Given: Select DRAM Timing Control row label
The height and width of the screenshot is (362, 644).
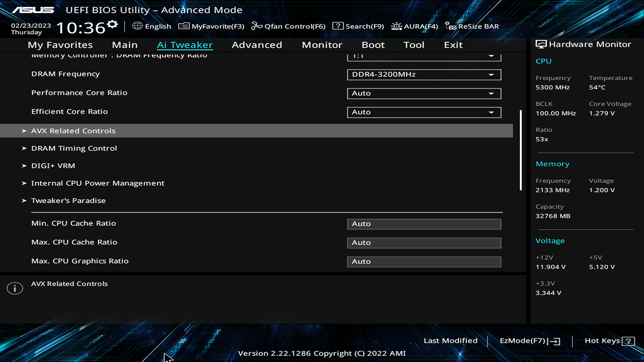Looking at the screenshot, I should (x=74, y=148).
